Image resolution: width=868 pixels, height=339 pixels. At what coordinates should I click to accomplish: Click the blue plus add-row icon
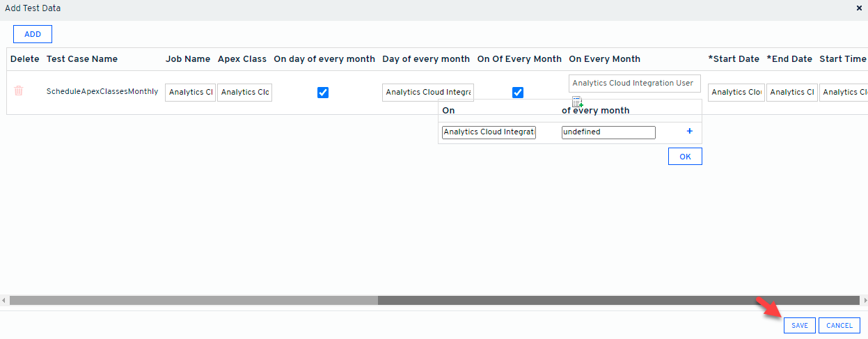(x=690, y=132)
